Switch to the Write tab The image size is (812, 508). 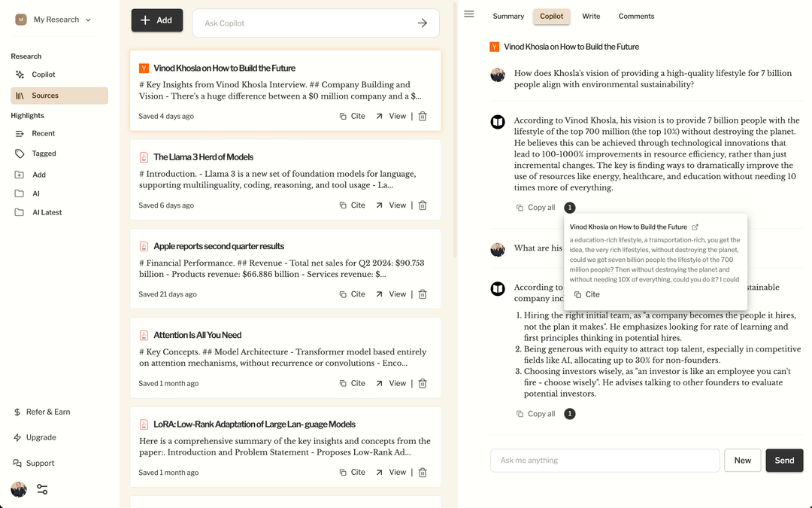point(591,16)
